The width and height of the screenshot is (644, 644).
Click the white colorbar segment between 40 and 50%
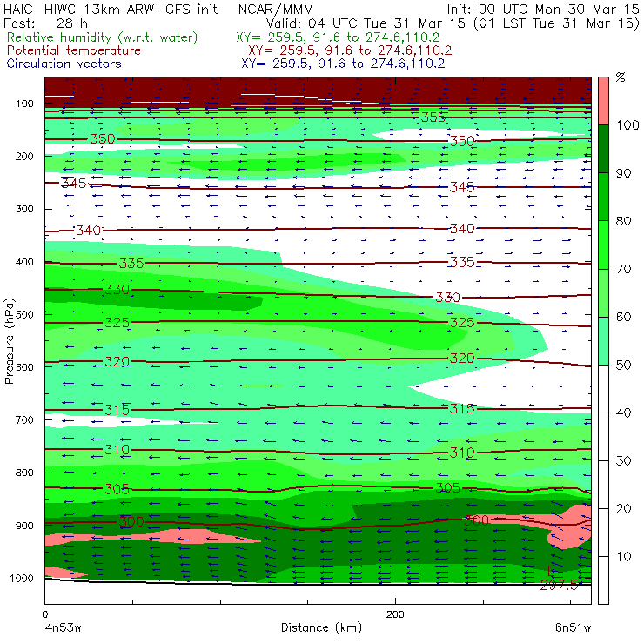point(603,388)
